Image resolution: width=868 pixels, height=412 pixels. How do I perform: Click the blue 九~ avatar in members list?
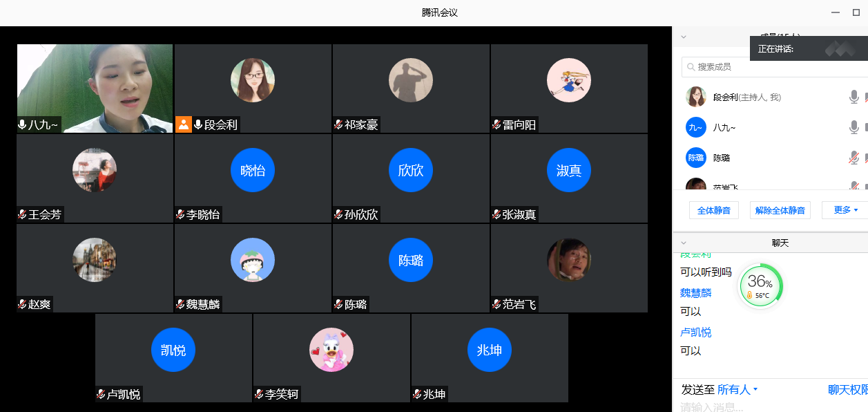pyautogui.click(x=696, y=127)
